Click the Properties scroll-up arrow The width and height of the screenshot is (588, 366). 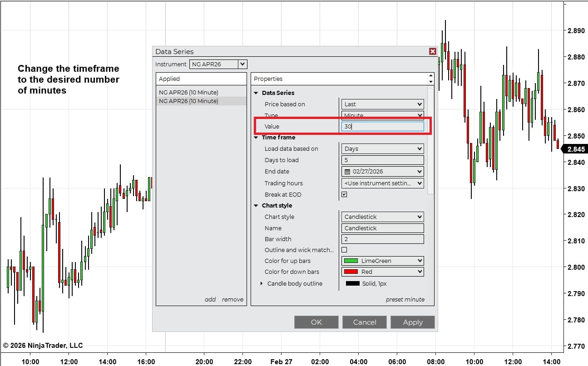(430, 75)
